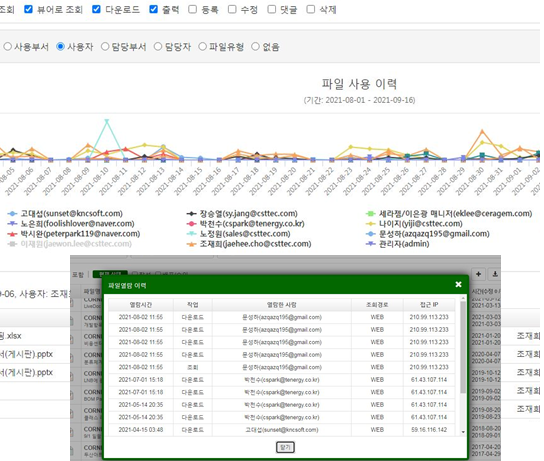Toggle 박천수(cspark@tenergy.co.kr) legend entry
This screenshot has width=544, height=461.
246,223
